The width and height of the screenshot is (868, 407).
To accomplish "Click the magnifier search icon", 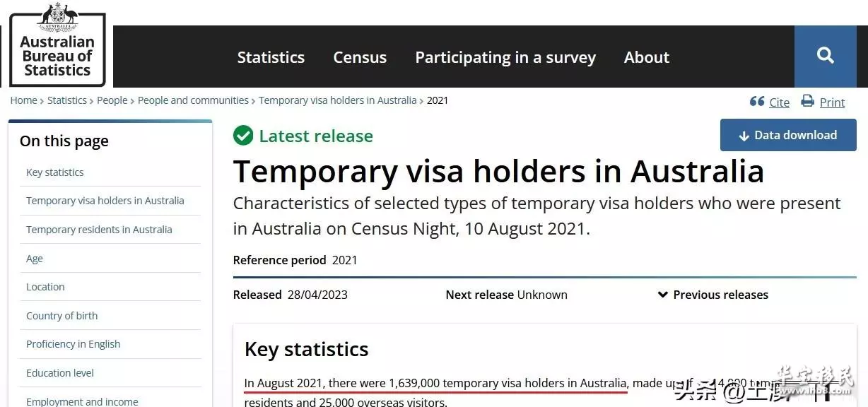I will (825, 56).
